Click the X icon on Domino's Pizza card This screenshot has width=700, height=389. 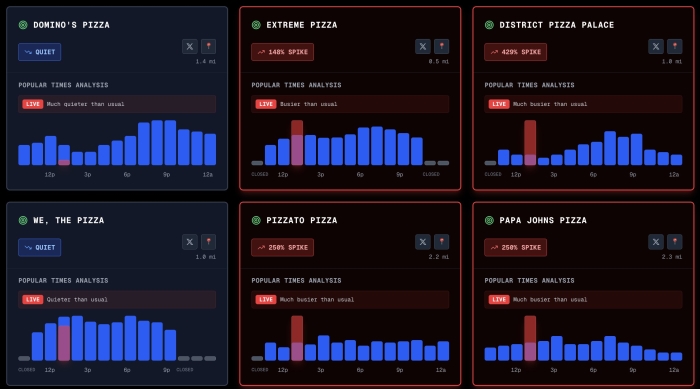pyautogui.click(x=190, y=46)
